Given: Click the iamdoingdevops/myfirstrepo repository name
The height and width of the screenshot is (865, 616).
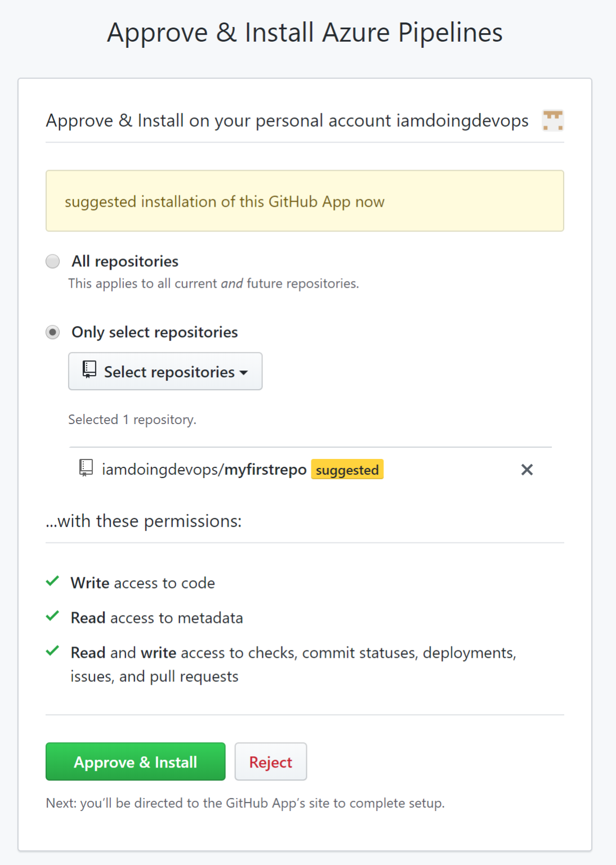Looking at the screenshot, I should coord(203,469).
